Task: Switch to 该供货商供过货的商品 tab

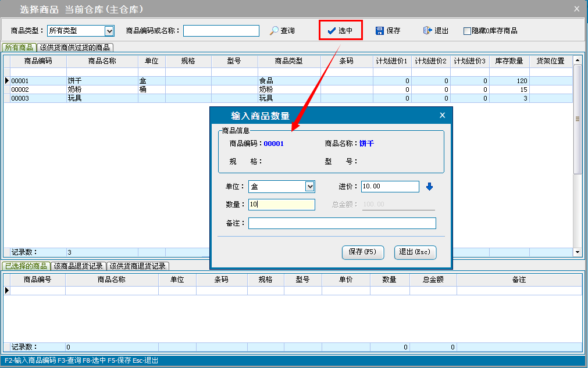Action: click(x=74, y=48)
